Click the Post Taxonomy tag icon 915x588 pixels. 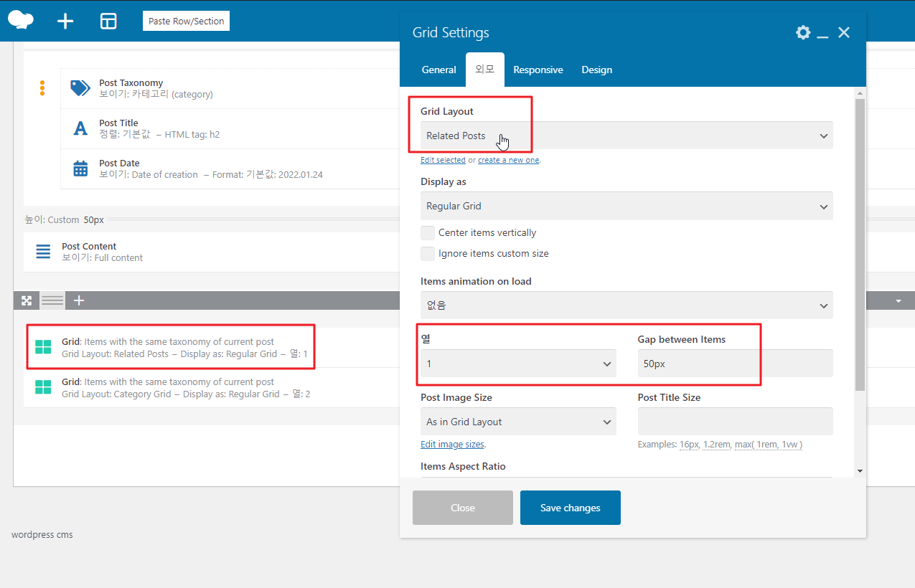80,88
